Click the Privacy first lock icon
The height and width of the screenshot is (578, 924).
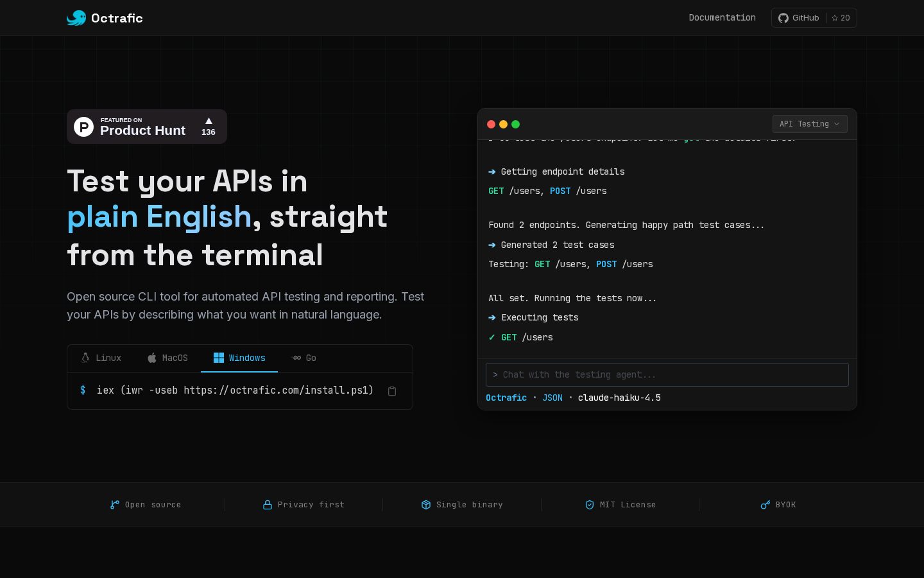[x=268, y=505]
